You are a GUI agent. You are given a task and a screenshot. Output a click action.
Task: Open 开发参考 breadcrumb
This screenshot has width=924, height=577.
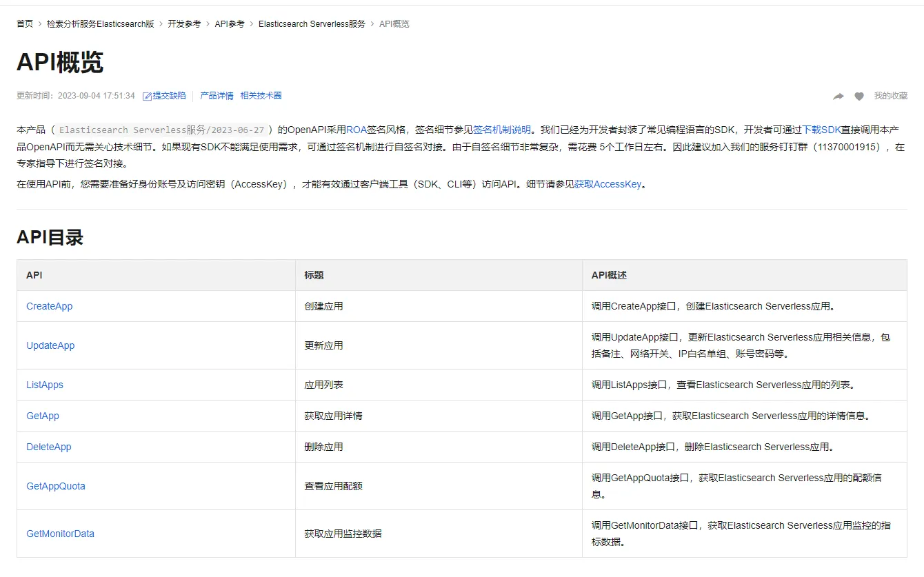click(184, 23)
